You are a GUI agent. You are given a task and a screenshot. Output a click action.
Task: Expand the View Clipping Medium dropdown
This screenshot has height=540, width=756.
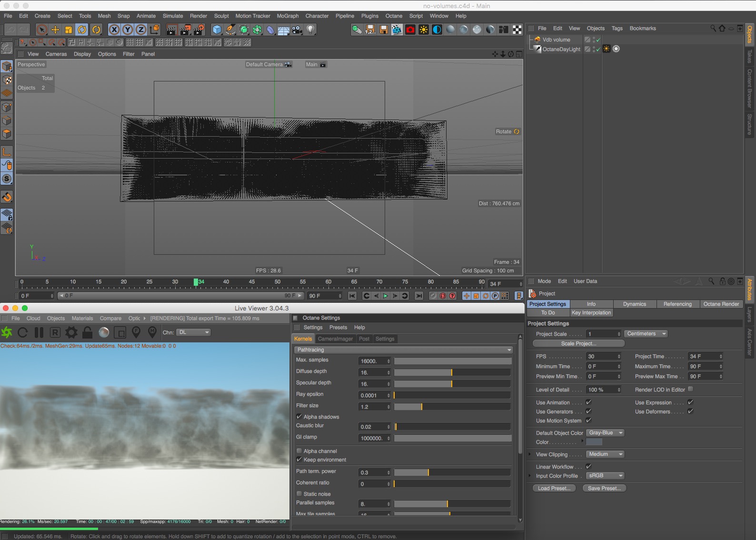[x=605, y=454]
